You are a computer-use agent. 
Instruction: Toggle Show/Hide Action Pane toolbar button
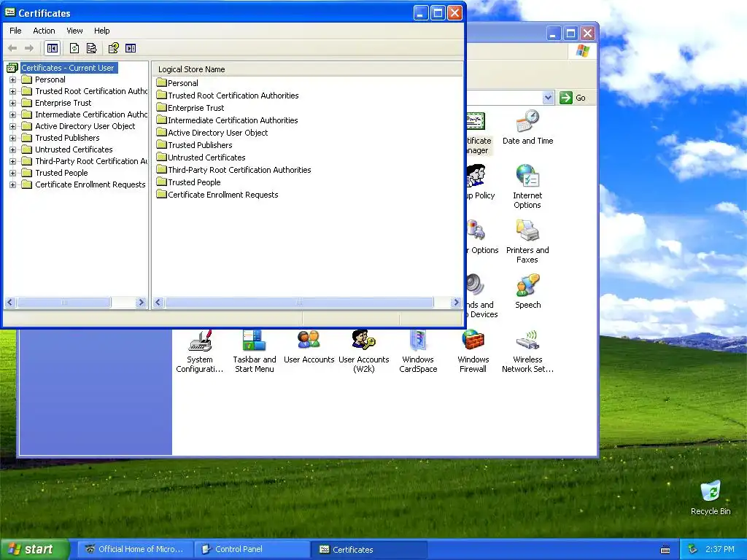[131, 48]
